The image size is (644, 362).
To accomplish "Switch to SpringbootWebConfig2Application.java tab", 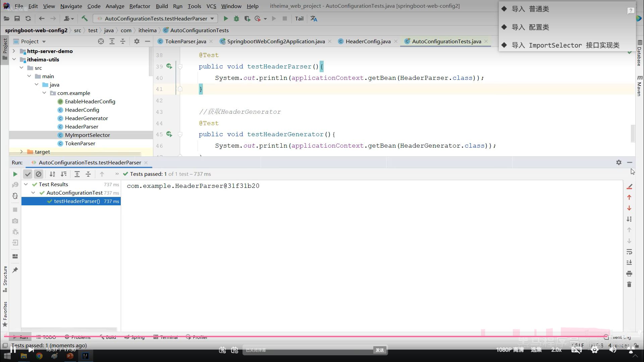I will [276, 41].
